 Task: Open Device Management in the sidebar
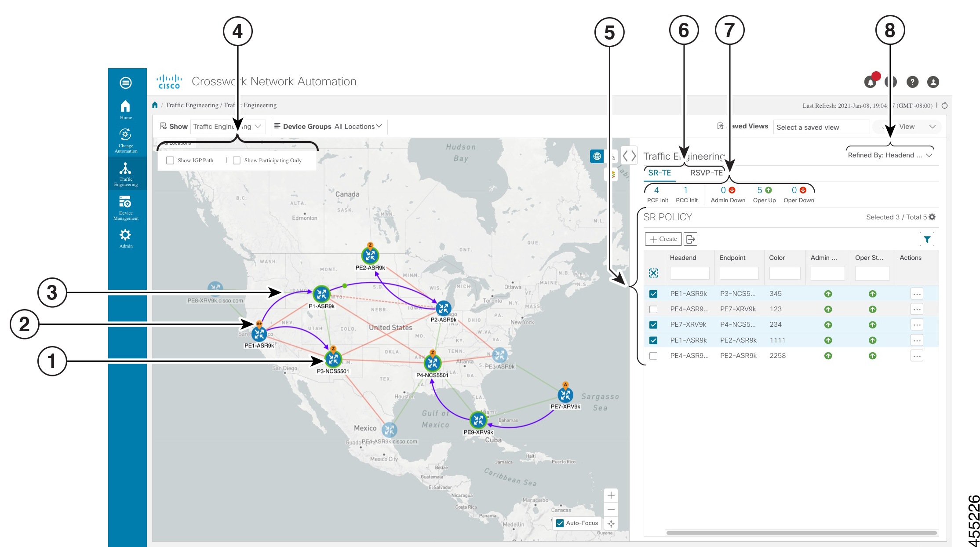coord(126,208)
